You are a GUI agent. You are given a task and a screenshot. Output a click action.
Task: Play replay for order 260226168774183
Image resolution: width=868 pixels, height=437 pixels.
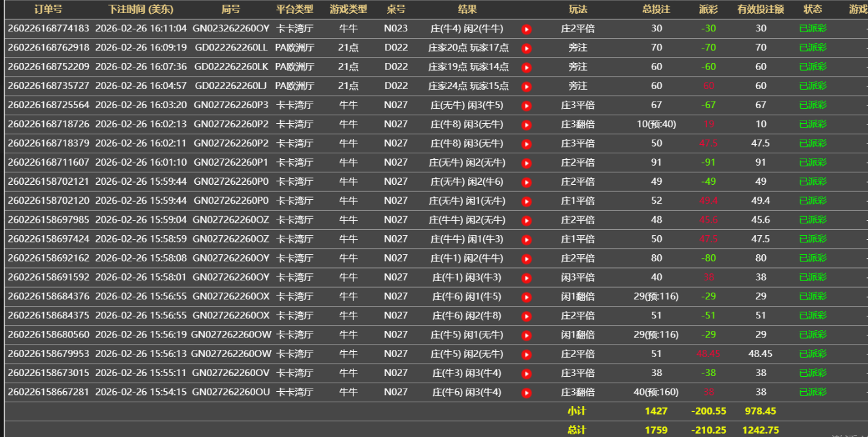point(526,29)
